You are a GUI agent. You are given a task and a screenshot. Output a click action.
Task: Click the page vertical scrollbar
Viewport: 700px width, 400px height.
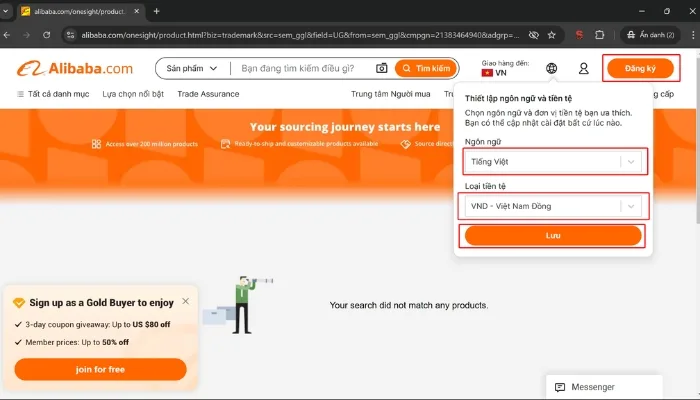pyautogui.click(x=697, y=134)
